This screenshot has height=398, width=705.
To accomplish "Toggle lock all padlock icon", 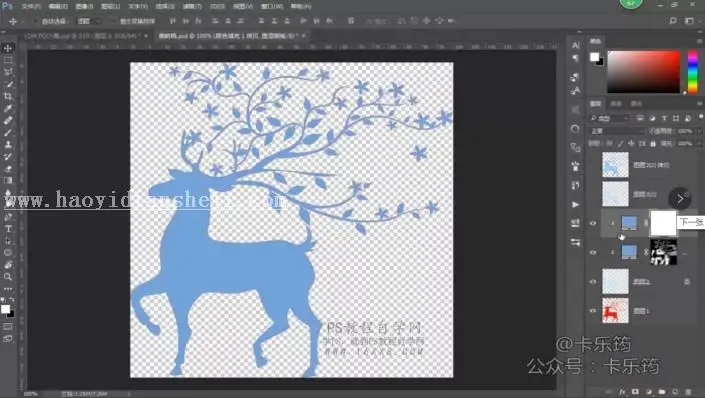I will pyautogui.click(x=653, y=143).
